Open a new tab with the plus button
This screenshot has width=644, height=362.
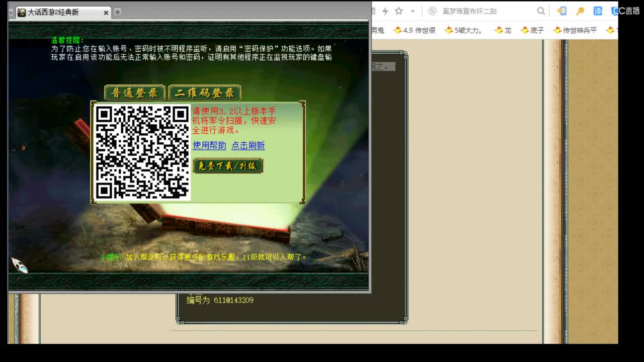(117, 12)
